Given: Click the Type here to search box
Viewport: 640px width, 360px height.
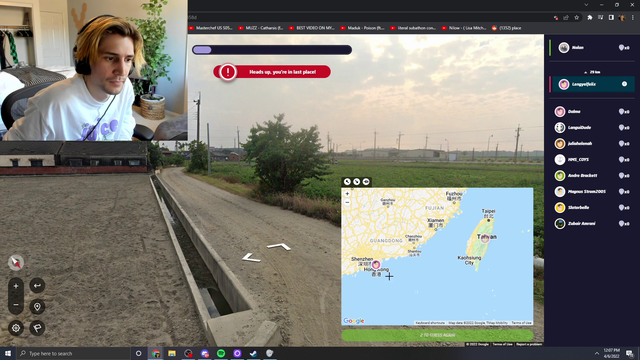Looking at the screenshot, I should click(73, 353).
